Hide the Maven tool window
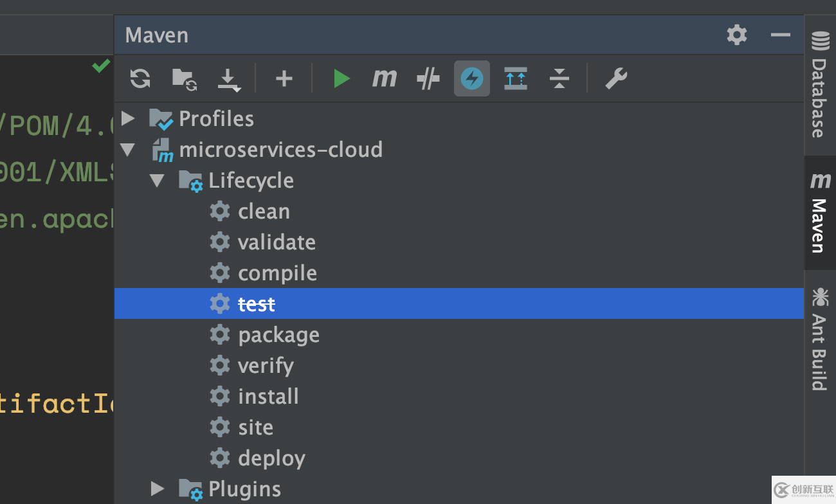This screenshot has width=836, height=504. [780, 35]
